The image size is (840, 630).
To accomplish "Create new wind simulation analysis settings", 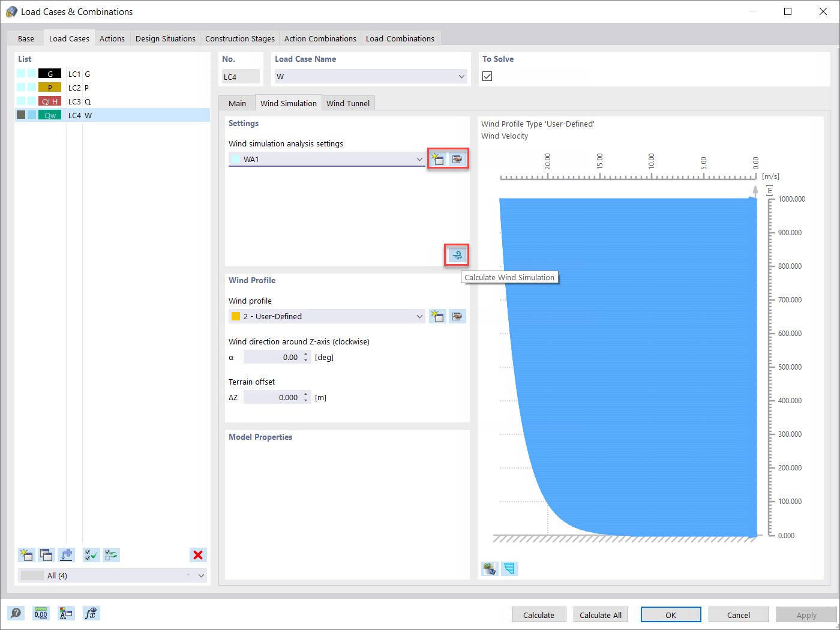I will click(x=437, y=158).
